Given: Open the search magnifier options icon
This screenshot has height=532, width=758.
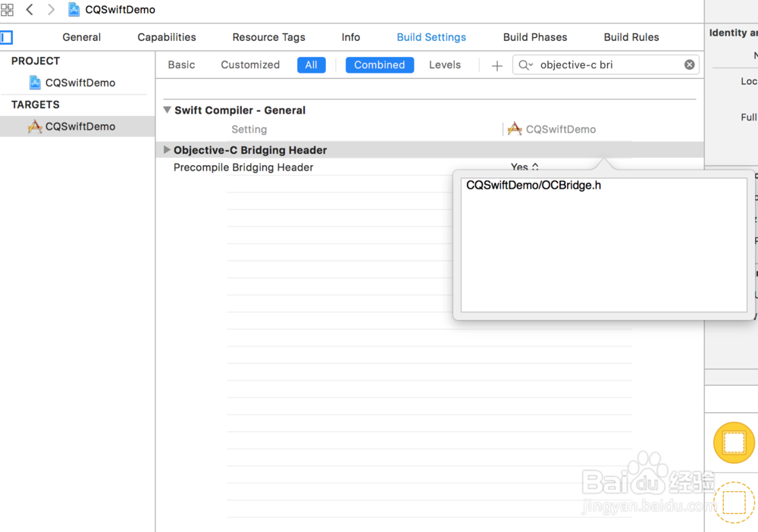Looking at the screenshot, I should [526, 64].
